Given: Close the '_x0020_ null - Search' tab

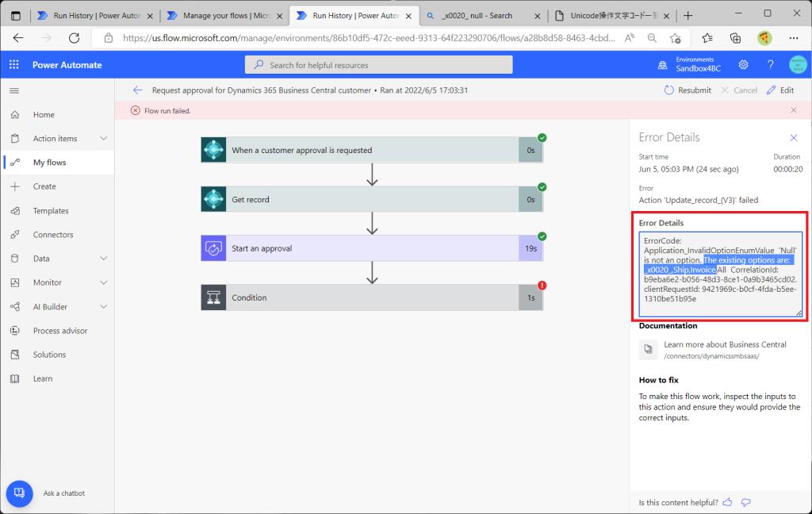Looking at the screenshot, I should point(537,16).
